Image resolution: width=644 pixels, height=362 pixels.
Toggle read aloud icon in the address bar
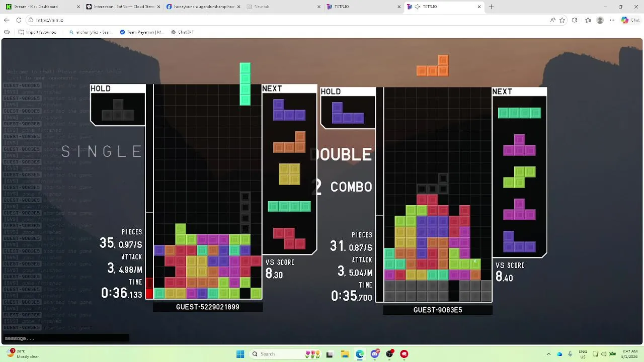tap(553, 20)
